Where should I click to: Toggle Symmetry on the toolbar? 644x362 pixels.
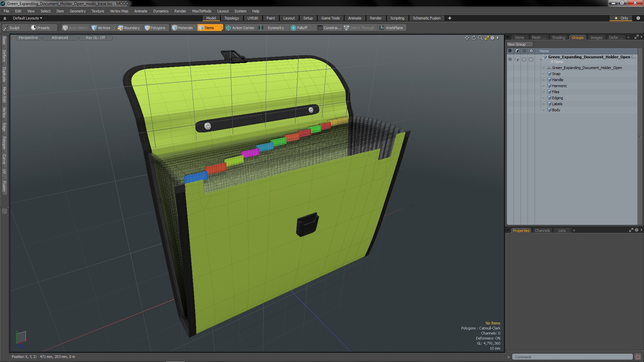pyautogui.click(x=272, y=28)
